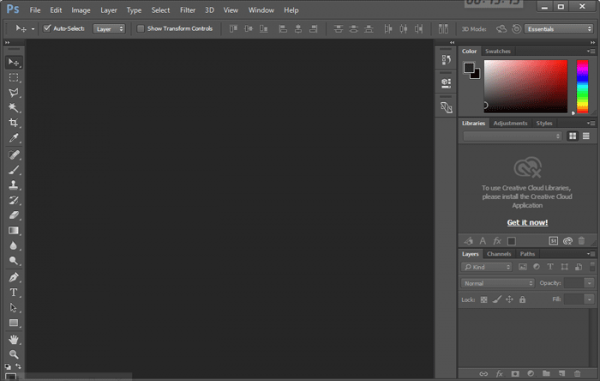Select the Rectangle shape tool
The width and height of the screenshot is (600, 381).
click(14, 323)
